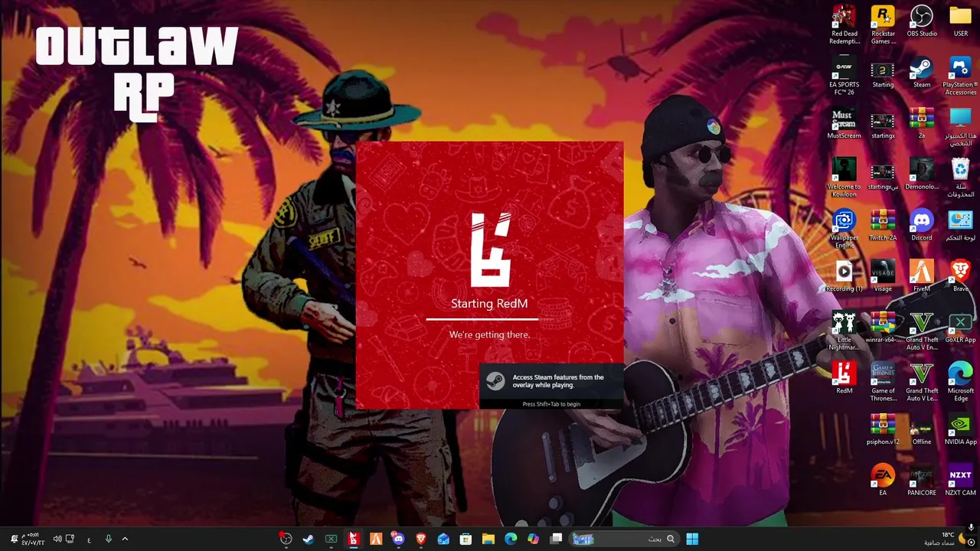Screen dimensions: 980x551
Task: Open the Recycle Bin on the desktop
Action: (x=960, y=178)
